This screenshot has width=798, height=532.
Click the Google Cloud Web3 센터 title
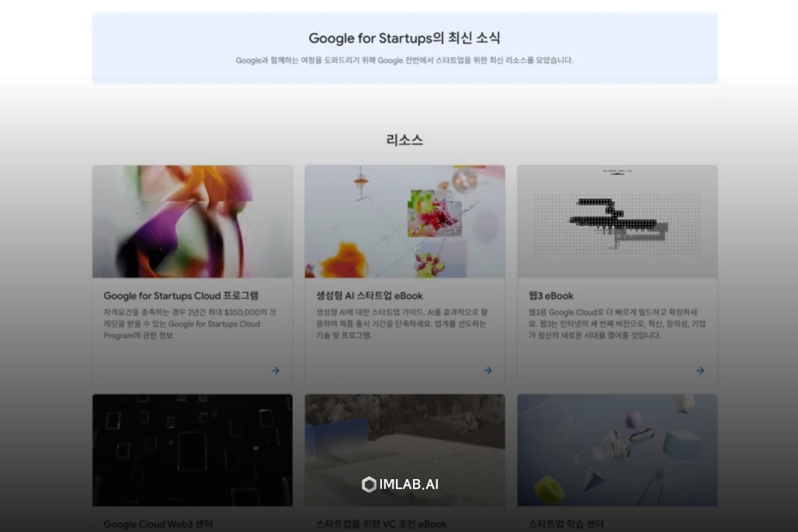pos(158,524)
